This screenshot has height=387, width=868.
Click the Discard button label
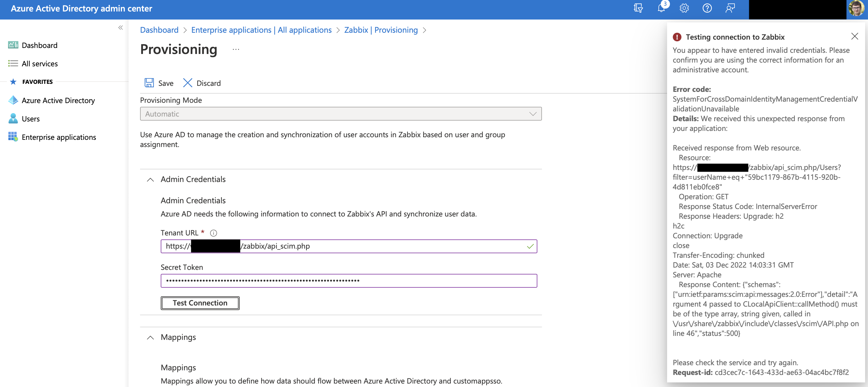coord(209,83)
